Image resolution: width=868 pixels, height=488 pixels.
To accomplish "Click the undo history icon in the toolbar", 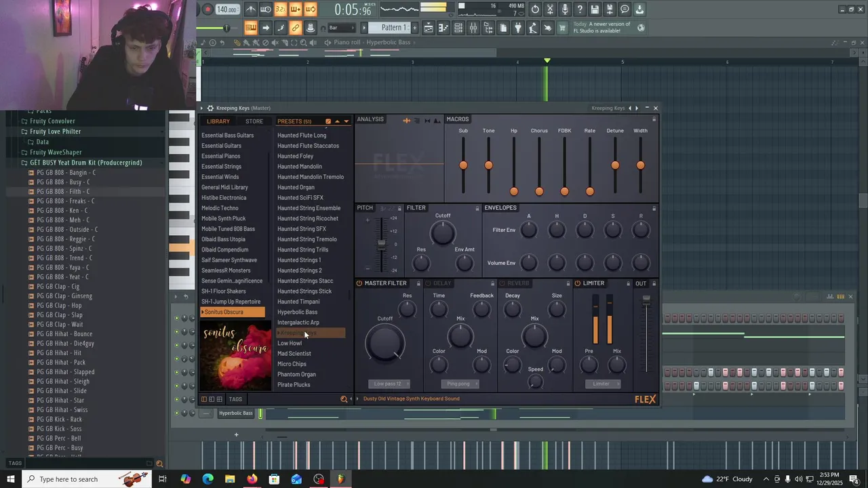I will pos(535,9).
